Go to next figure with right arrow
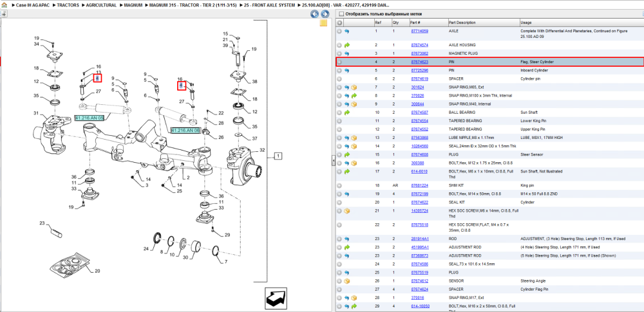 coord(325,14)
